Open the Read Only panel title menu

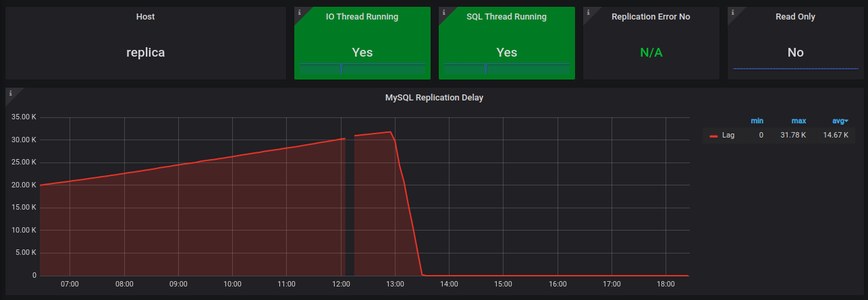point(795,17)
